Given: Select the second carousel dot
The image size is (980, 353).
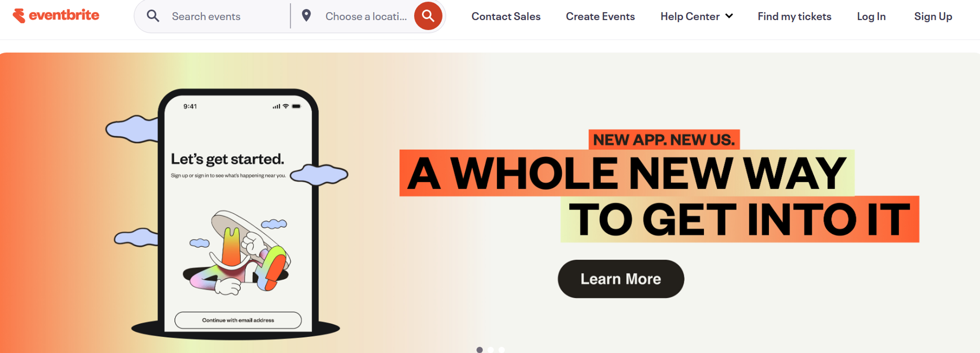Looking at the screenshot, I should tap(490, 350).
